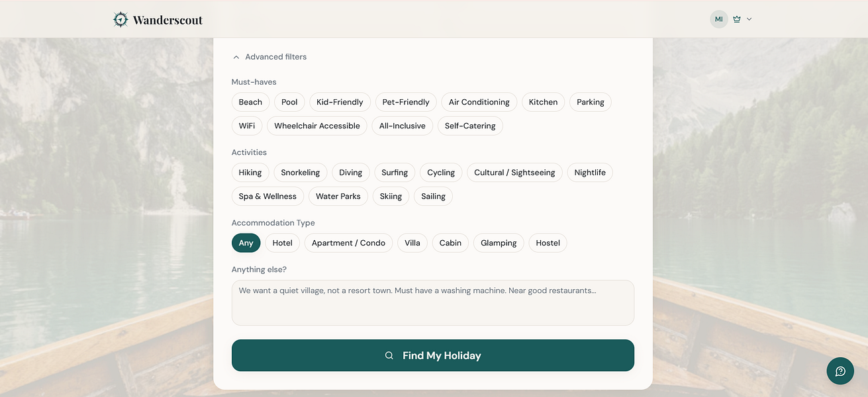The image size is (868, 397).
Task: Open the chat support bubble icon
Action: coord(840,371)
